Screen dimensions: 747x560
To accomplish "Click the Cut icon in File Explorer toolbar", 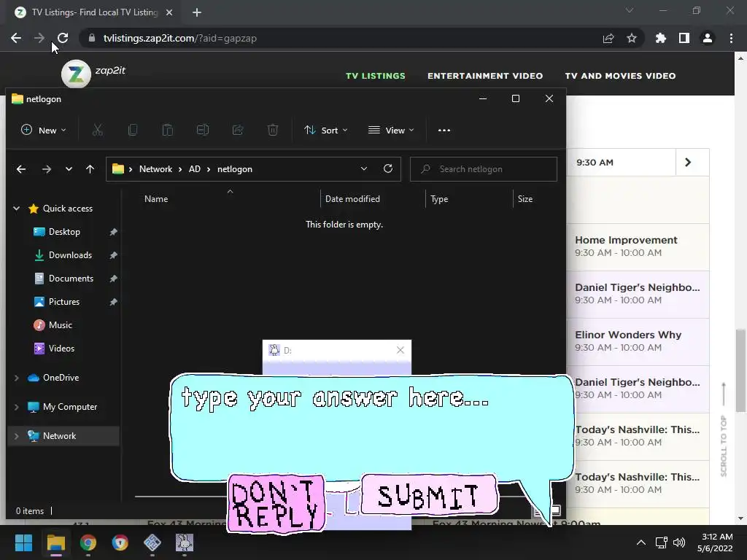I will coord(98,130).
